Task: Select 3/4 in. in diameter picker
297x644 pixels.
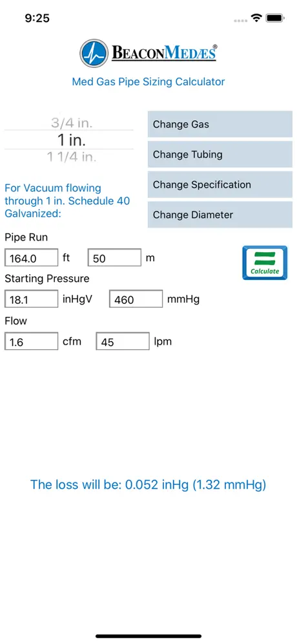Action: [x=72, y=122]
